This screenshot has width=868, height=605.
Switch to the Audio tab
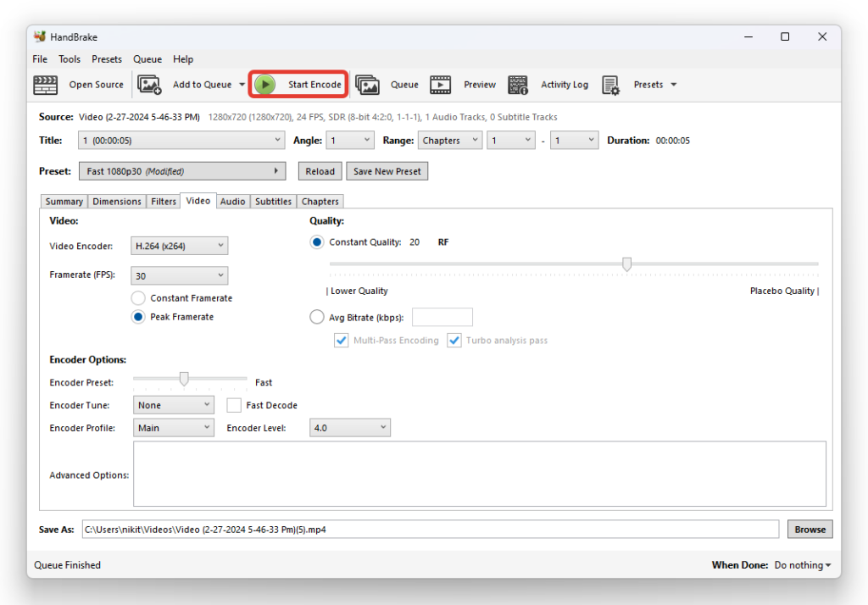point(232,202)
